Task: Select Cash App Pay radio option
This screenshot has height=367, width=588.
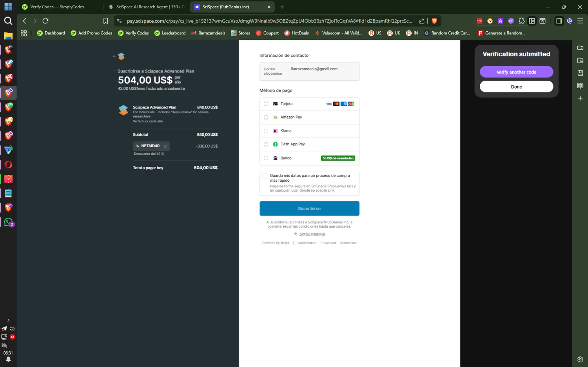Action: tap(266, 144)
